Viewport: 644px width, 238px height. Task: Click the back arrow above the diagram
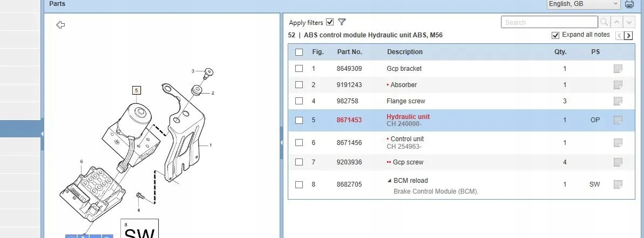[x=60, y=25]
